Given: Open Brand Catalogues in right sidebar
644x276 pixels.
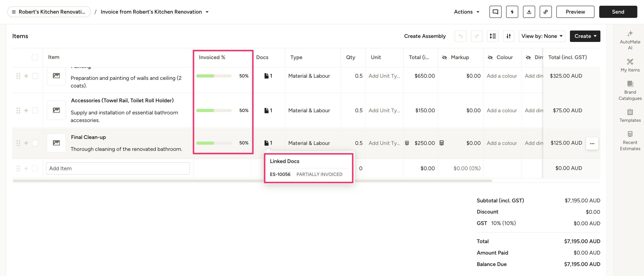Looking at the screenshot, I should (x=630, y=91).
